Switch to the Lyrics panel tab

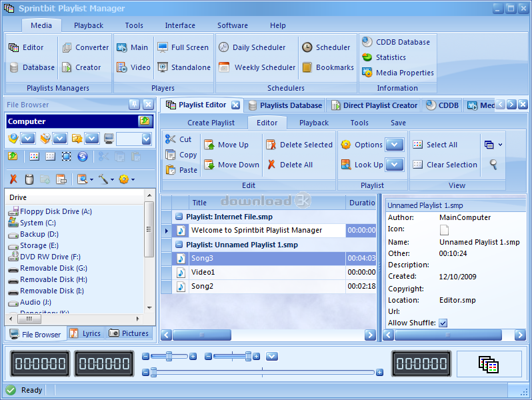click(86, 333)
